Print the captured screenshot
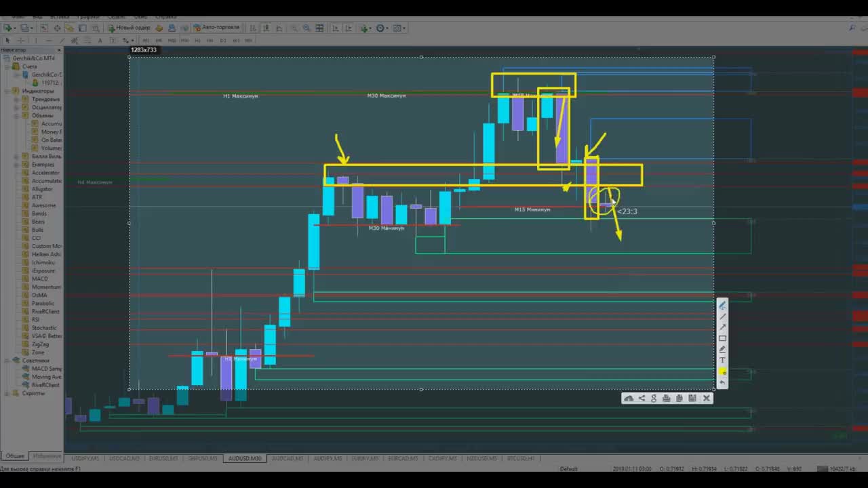The image size is (868, 488). 667,399
